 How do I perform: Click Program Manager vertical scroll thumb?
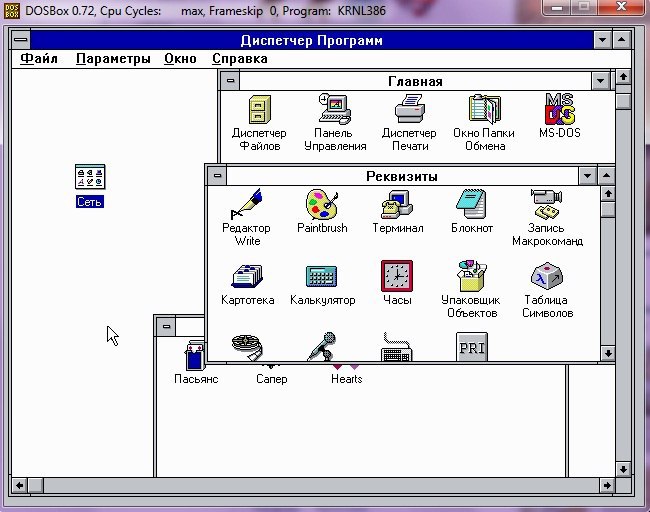coord(623,102)
